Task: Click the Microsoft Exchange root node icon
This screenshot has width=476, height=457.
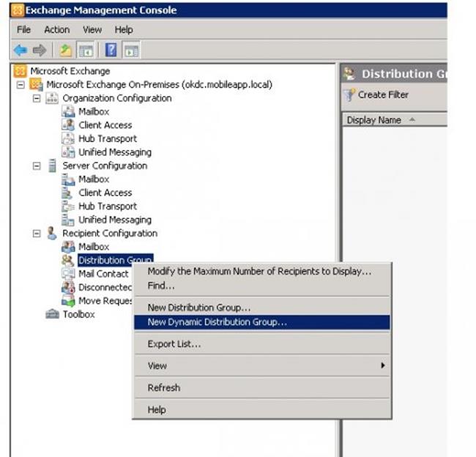Action: tap(20, 71)
